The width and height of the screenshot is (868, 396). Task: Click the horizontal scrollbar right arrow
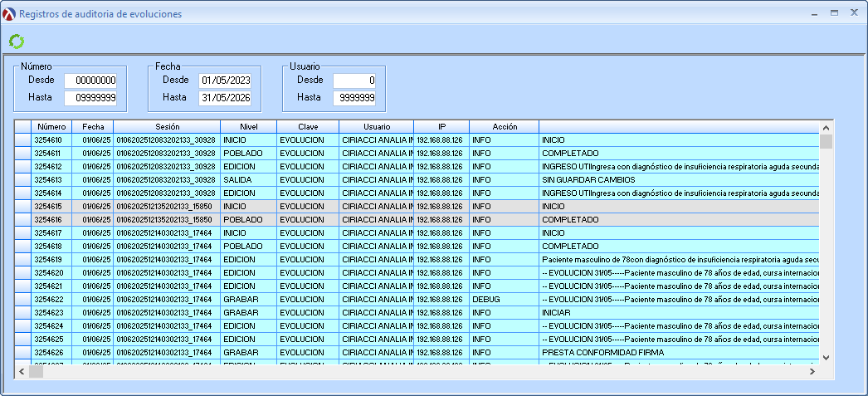[x=812, y=372]
